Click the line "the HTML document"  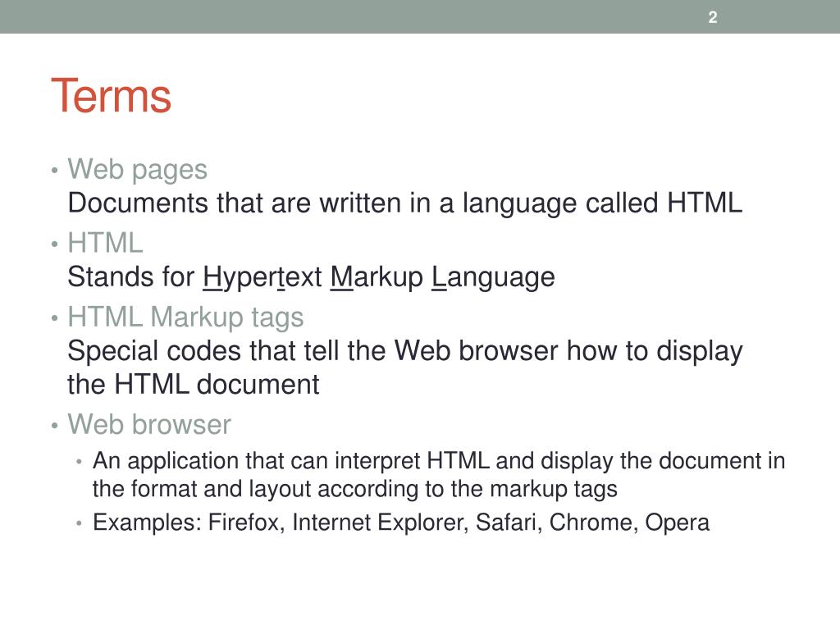click(x=194, y=385)
